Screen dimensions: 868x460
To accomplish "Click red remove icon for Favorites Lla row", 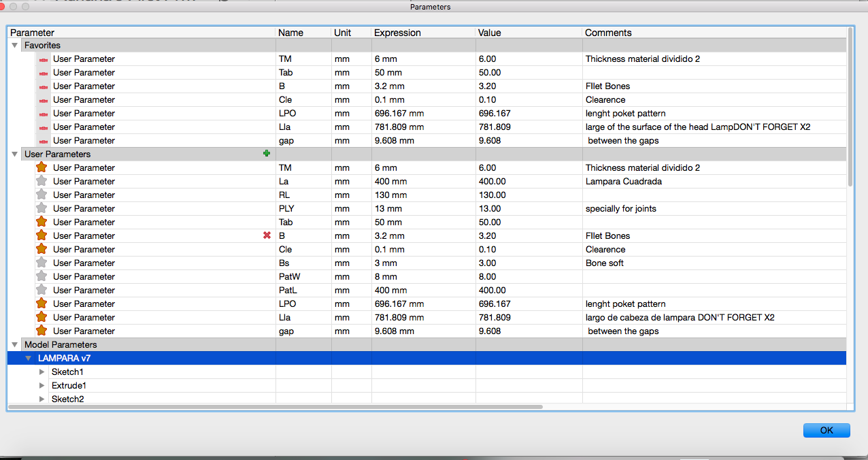I will (44, 127).
